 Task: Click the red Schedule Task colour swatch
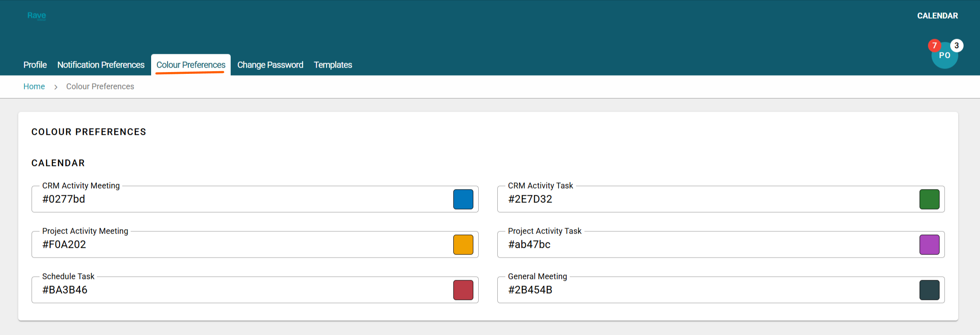[463, 290]
